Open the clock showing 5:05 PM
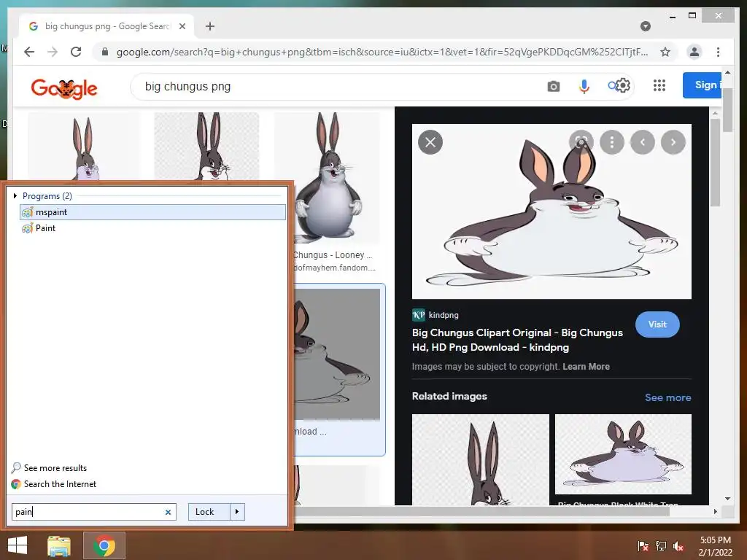Viewport: 747px width, 560px height. pos(715,546)
